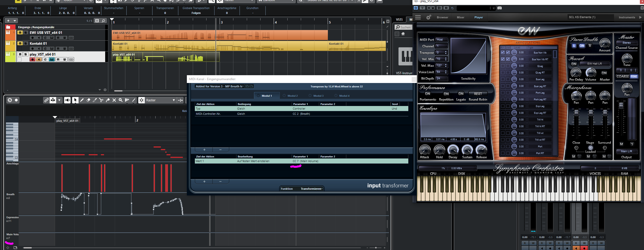Save input transformer preset icon
Image resolution: width=644 pixels, height=250 pixels.
click(x=247, y=86)
